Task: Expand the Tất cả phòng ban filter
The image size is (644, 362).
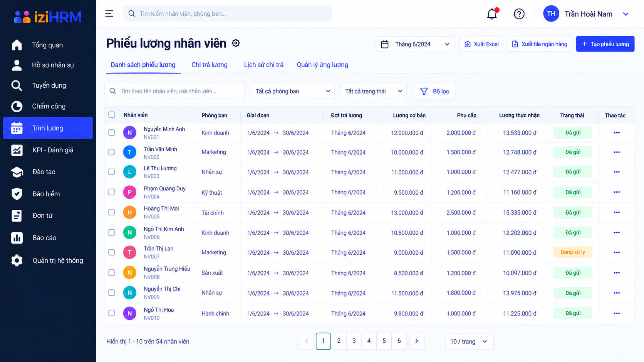Action: (x=293, y=91)
